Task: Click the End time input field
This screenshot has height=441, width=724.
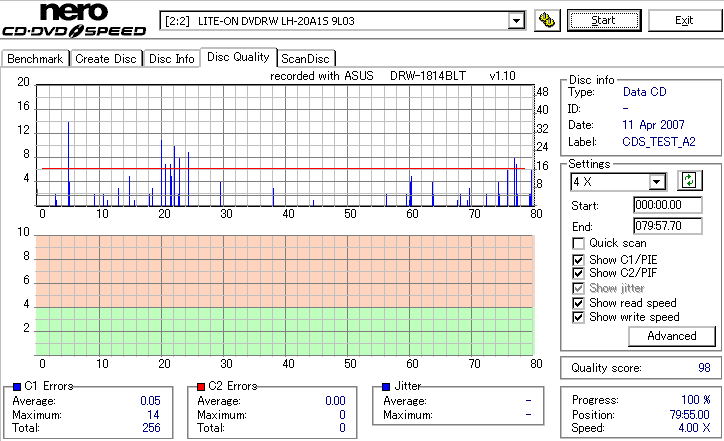Action: (668, 226)
